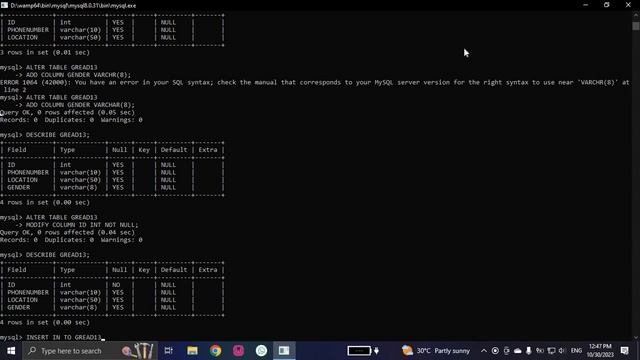Click '3 rows in set (0.01 sec)'
Image resolution: width=640 pixels, height=360 pixels.
click(45, 53)
